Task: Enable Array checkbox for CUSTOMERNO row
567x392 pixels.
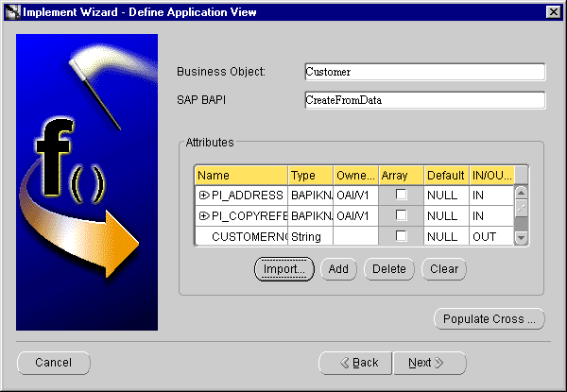Action: click(401, 236)
